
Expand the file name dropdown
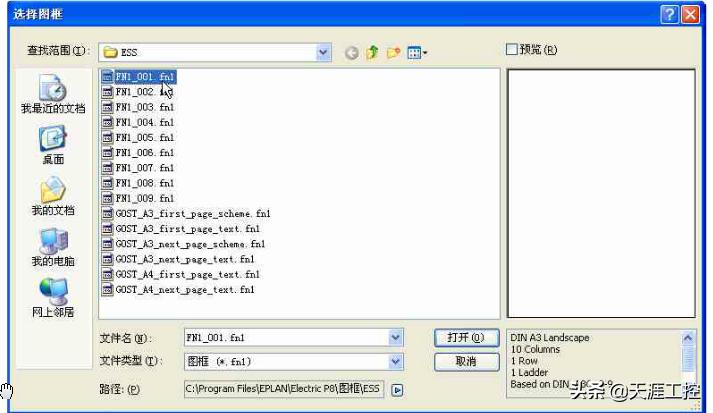coord(395,337)
